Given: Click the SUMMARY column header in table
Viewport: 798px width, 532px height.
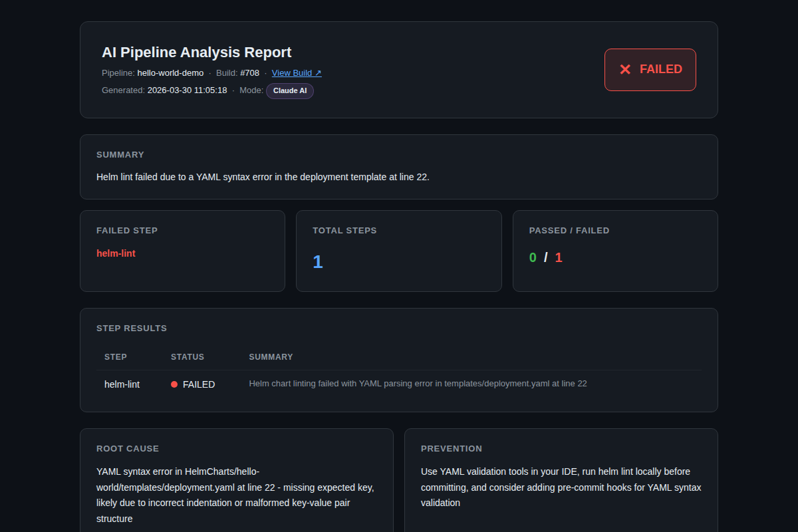Looking at the screenshot, I should 271,357.
